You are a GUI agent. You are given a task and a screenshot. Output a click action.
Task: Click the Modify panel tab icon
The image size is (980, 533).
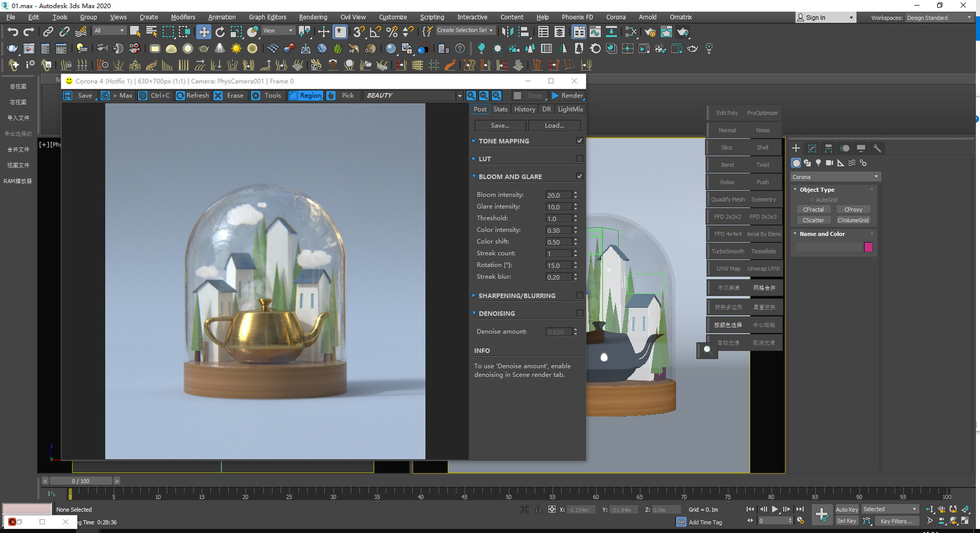pyautogui.click(x=812, y=149)
